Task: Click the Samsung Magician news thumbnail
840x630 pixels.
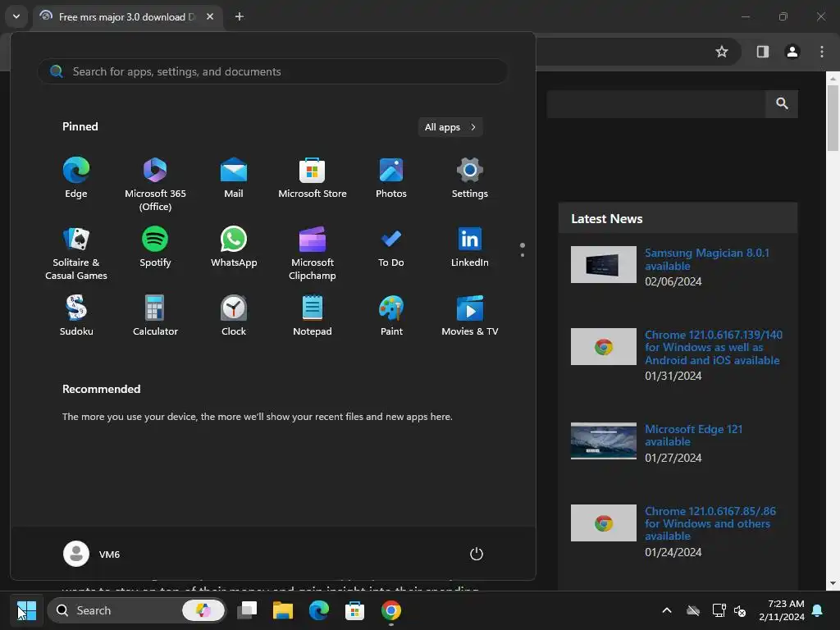Action: click(603, 264)
